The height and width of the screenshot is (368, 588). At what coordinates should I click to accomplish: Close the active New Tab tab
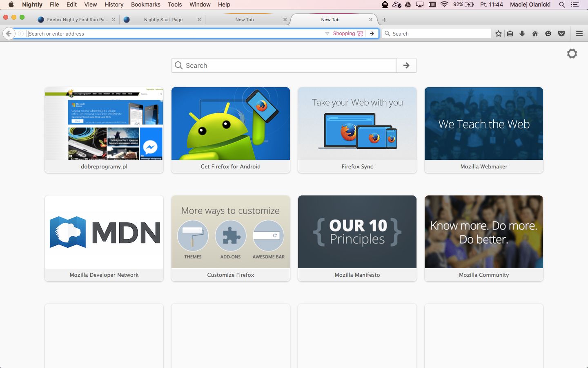click(371, 20)
